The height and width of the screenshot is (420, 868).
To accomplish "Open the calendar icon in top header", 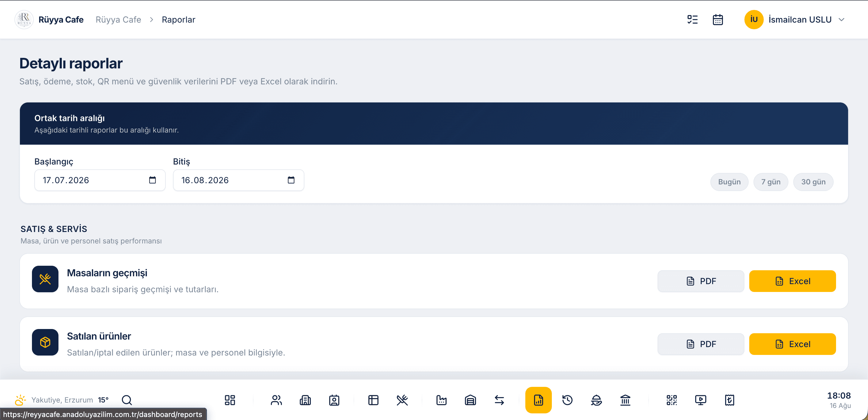I will pos(718,20).
